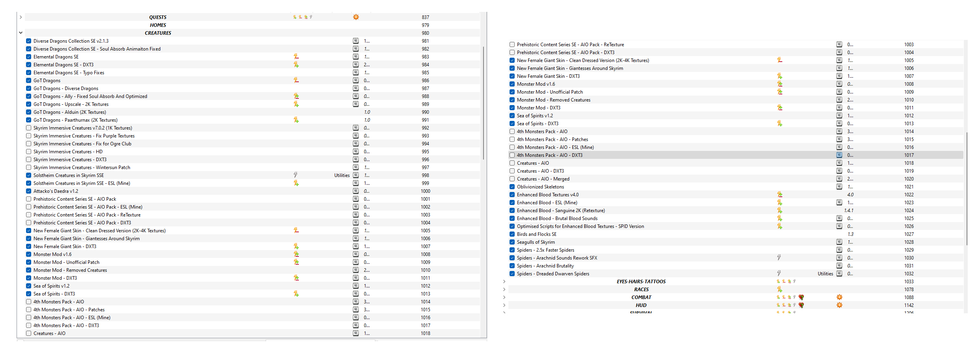Viewport: 980px width, 352px height.
Task: Click content icon on Diverse Dragons Collection SE v2.1.3 row
Action: 356,41
